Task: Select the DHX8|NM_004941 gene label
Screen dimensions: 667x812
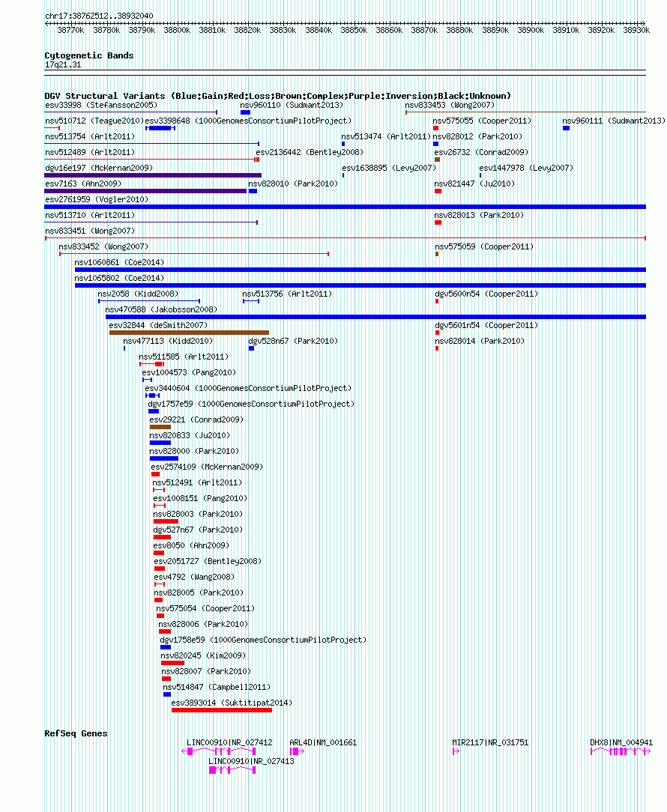Action: (621, 742)
